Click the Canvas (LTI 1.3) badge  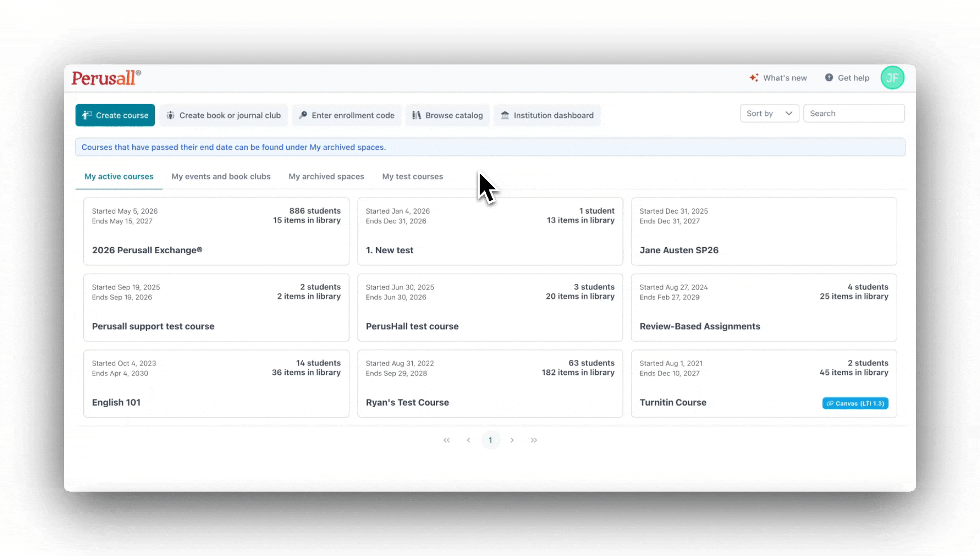click(x=855, y=404)
